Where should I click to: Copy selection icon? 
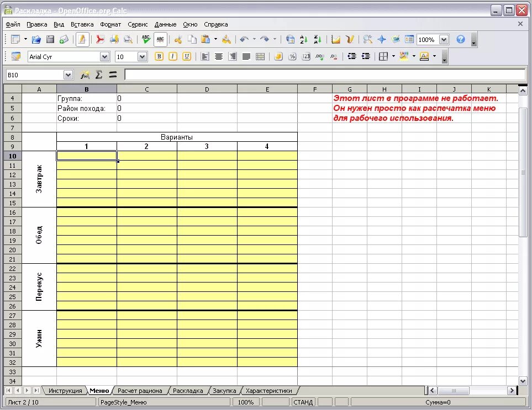192,39
